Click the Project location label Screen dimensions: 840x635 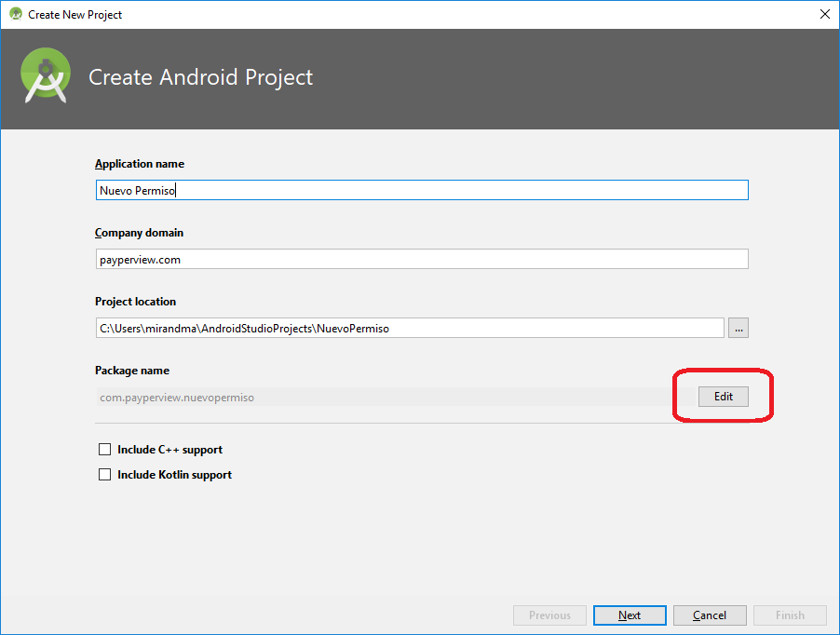135,302
